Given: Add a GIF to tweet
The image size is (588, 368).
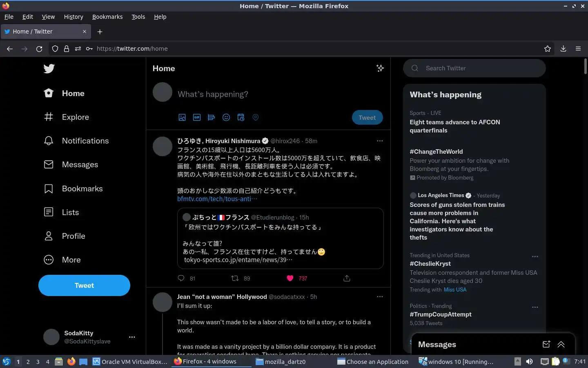Looking at the screenshot, I should (197, 117).
